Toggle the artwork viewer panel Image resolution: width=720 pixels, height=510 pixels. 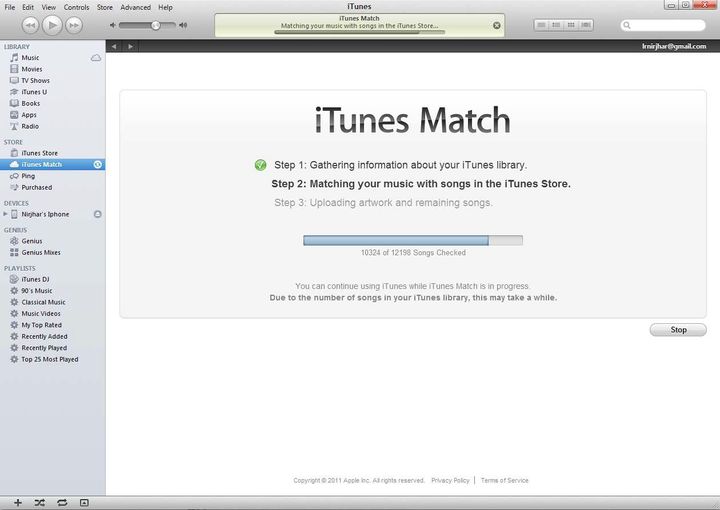click(x=84, y=502)
